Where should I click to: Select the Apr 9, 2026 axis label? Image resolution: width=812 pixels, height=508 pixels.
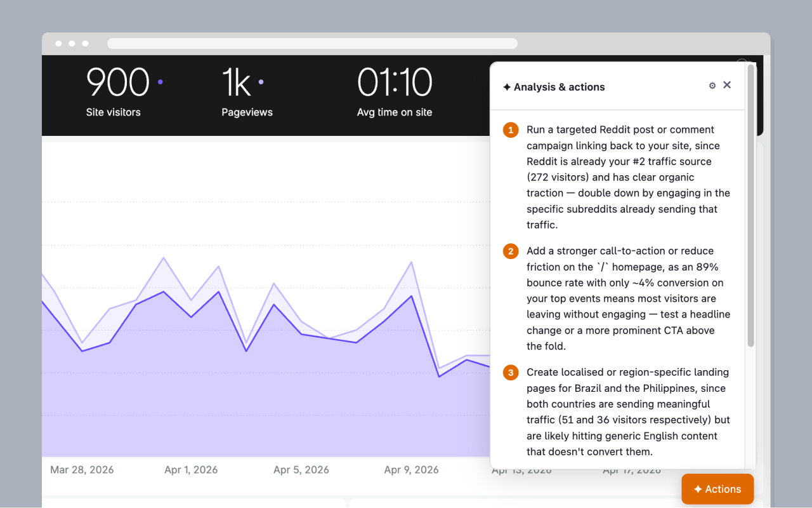411,470
